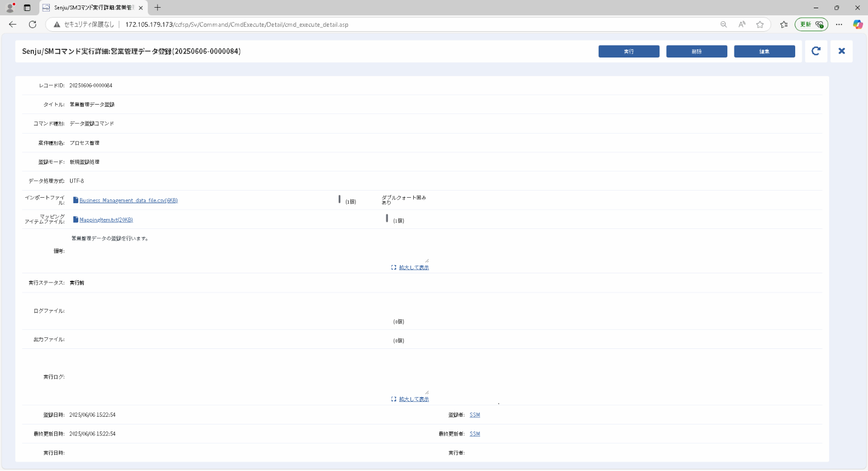868x471 pixels.
Task: Click the 削除 (delete) button
Action: point(697,51)
